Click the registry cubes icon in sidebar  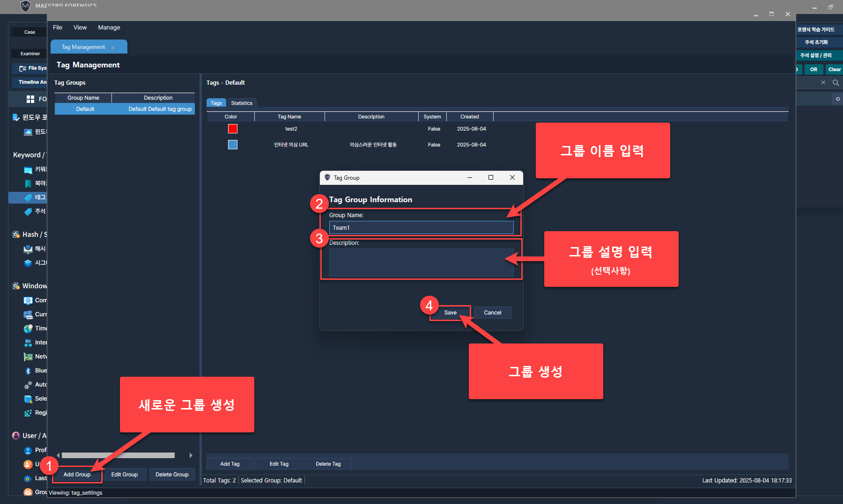tap(28, 413)
